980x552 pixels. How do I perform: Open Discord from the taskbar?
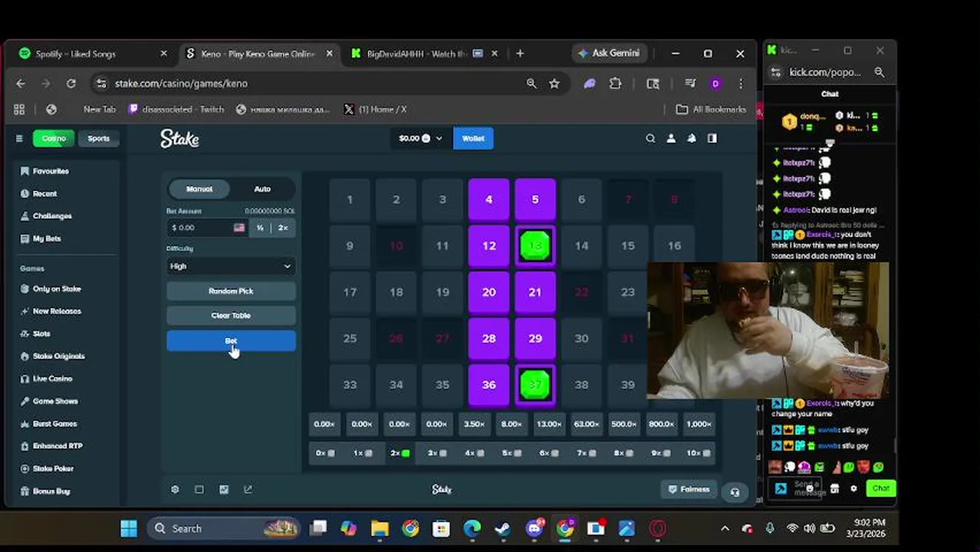pyautogui.click(x=534, y=528)
